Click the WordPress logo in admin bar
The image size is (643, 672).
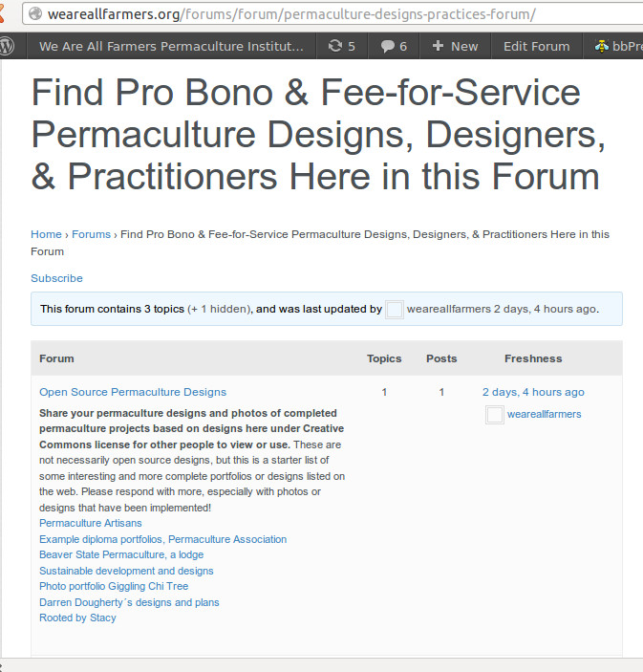[7, 46]
